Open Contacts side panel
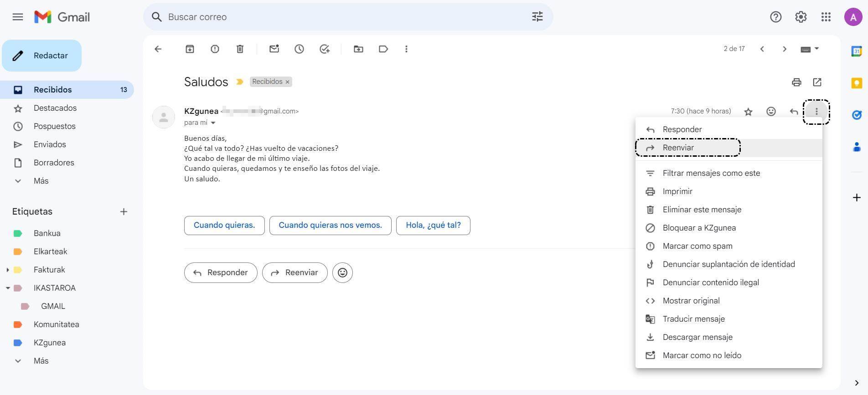The width and height of the screenshot is (868, 395). 857,147
